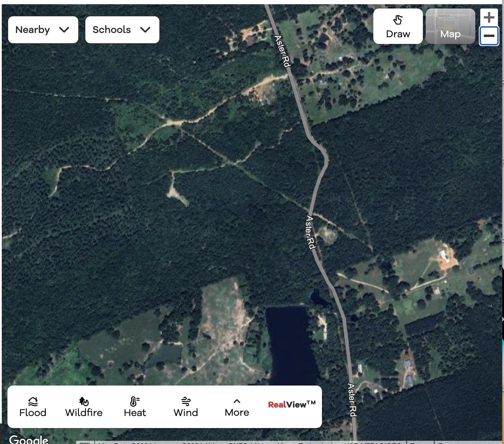Zoom in with the plus button
This screenshot has width=504, height=444.
489,17
